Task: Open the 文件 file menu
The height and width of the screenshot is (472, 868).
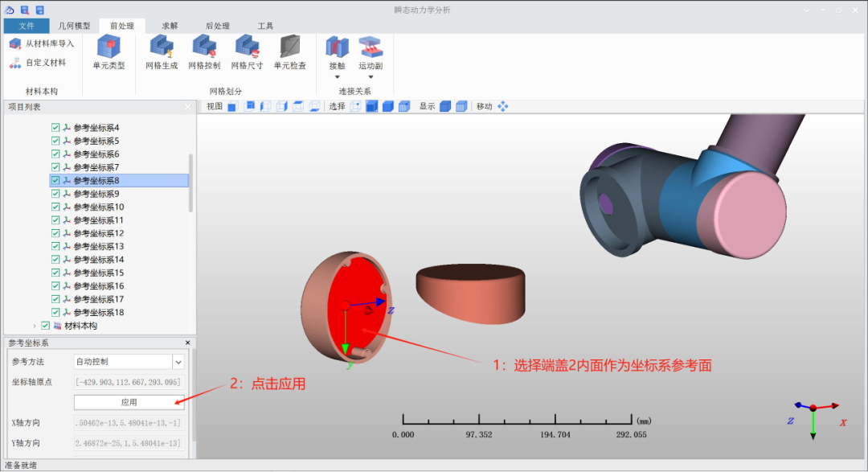Action: 26,26
